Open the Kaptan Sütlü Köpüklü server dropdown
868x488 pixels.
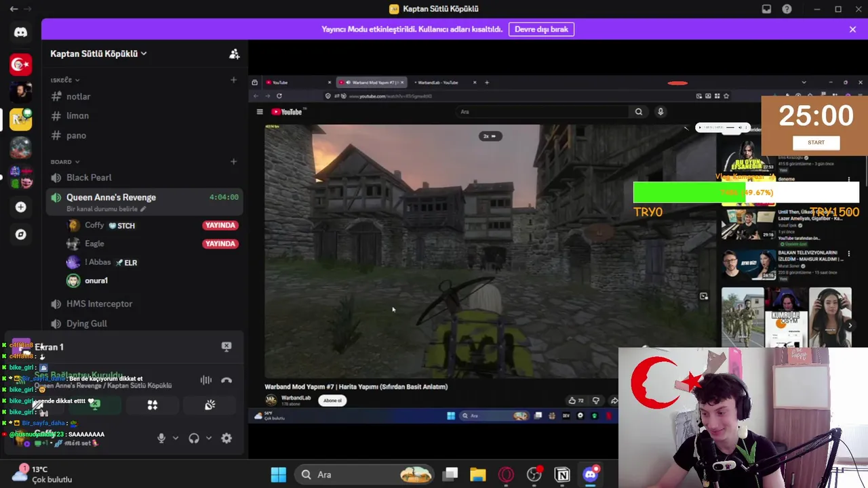click(x=98, y=54)
